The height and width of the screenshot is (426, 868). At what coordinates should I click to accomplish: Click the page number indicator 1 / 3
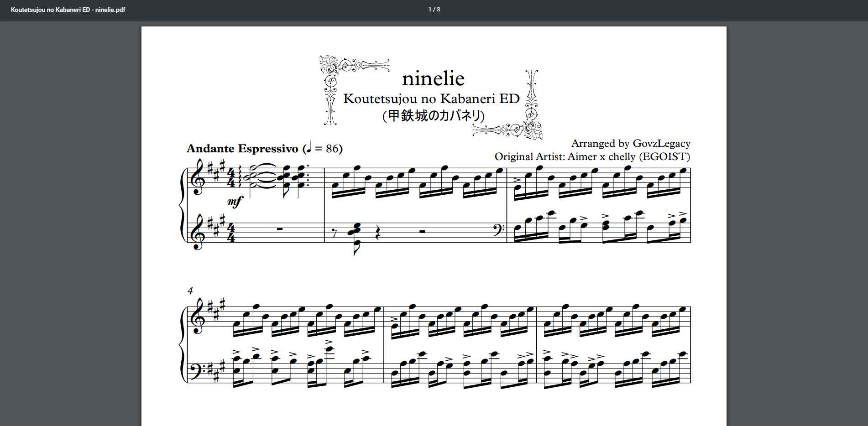(x=434, y=10)
